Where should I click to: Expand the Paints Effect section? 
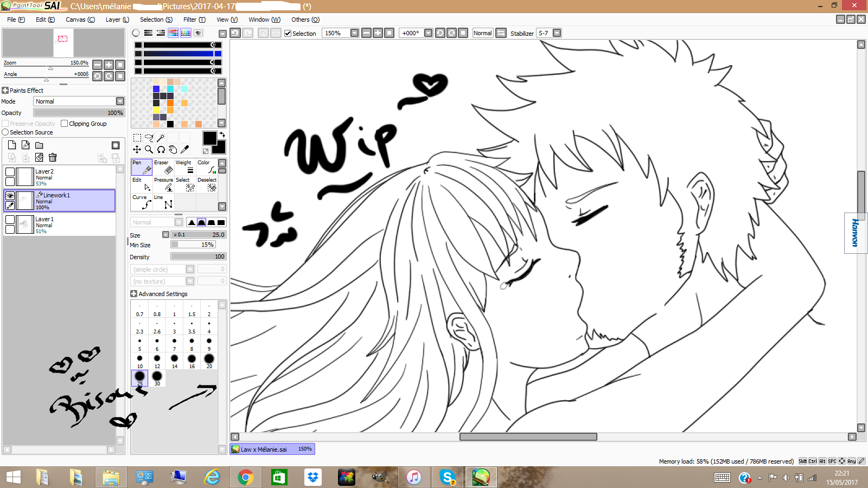tap(5, 91)
